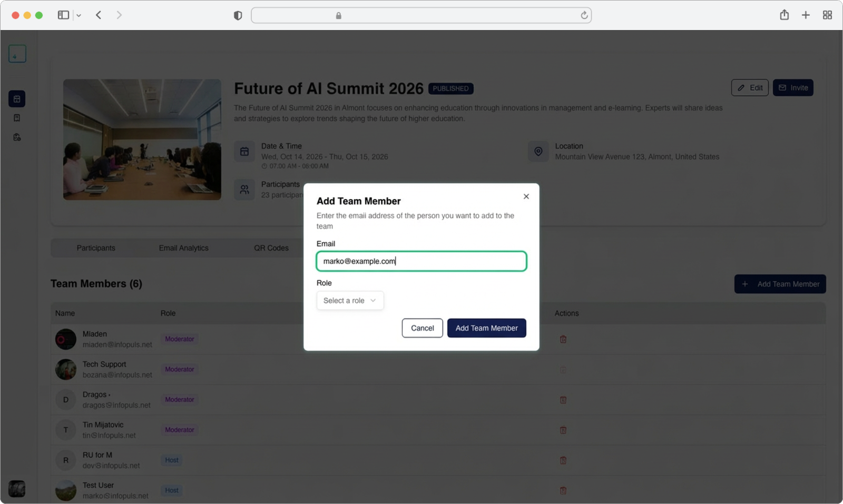This screenshot has height=504, width=843.
Task: Switch to the Participants tab
Action: pyautogui.click(x=96, y=248)
